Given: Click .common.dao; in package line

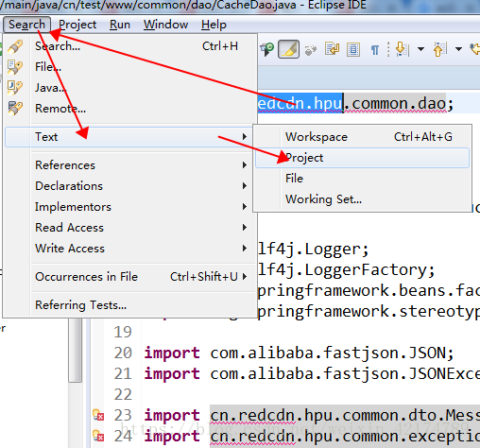Looking at the screenshot, I should [x=399, y=104].
